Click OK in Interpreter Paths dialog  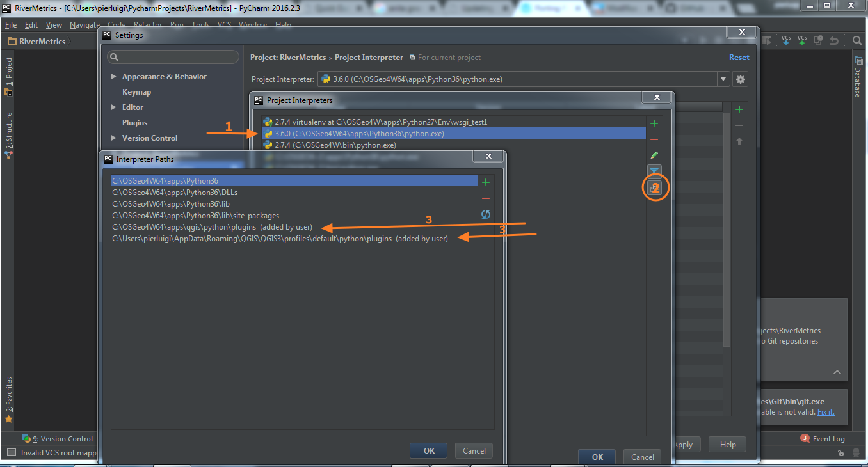[x=429, y=451]
